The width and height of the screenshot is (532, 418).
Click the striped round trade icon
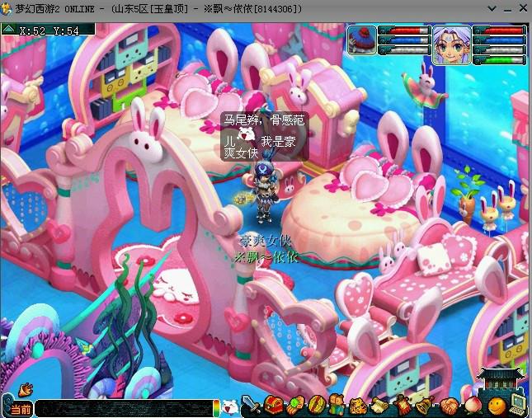[x=316, y=405]
